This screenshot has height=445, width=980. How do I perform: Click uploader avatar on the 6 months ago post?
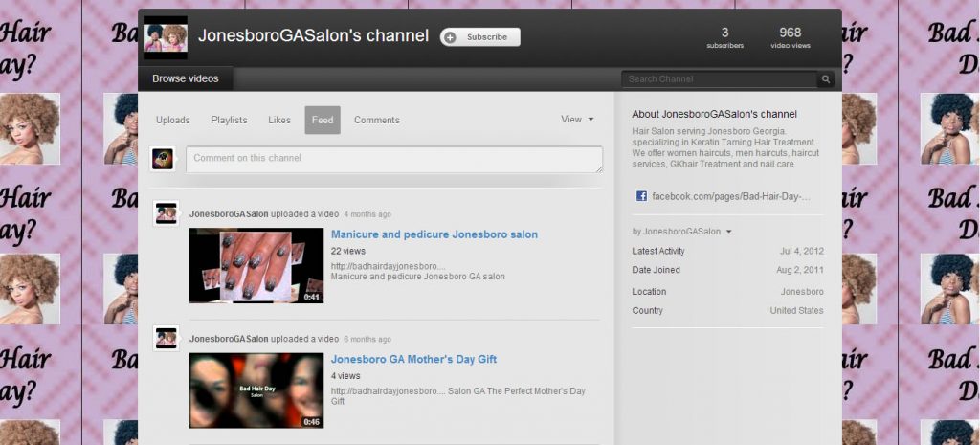coord(167,339)
